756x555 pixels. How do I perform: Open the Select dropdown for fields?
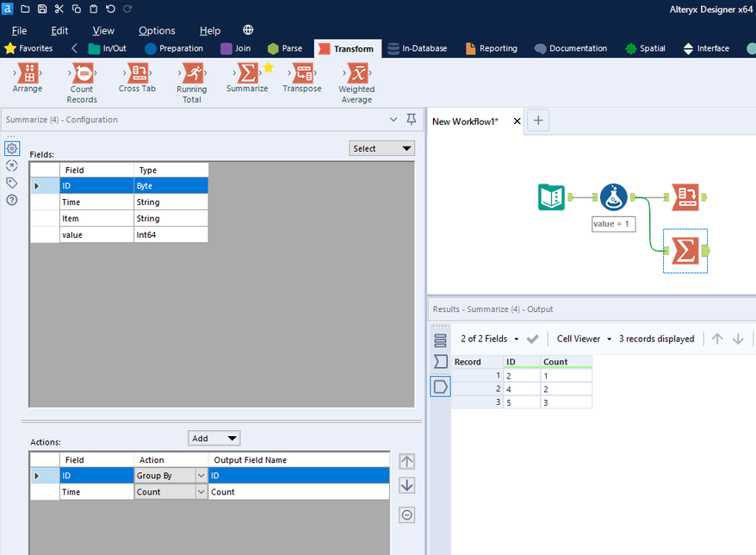pos(382,148)
